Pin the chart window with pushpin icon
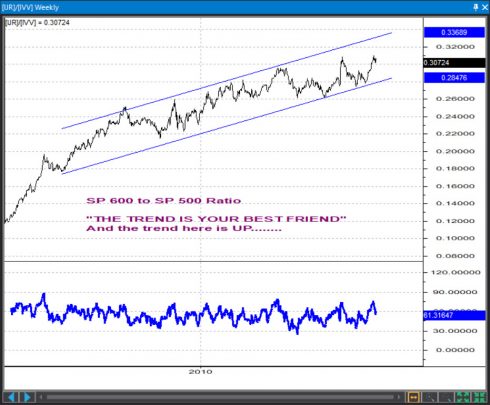 pyautogui.click(x=476, y=7)
